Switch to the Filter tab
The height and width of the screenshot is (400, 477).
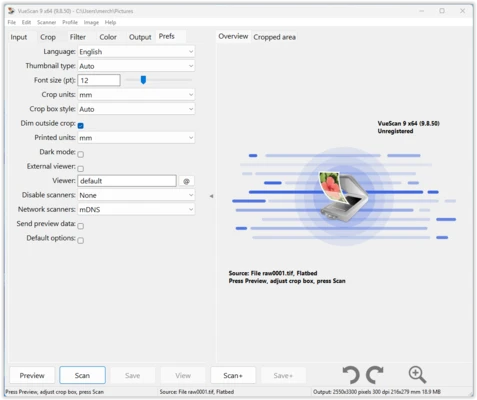(78, 37)
